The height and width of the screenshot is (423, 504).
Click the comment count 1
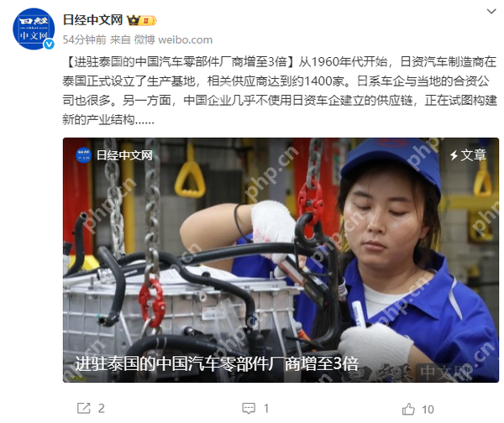(266, 409)
